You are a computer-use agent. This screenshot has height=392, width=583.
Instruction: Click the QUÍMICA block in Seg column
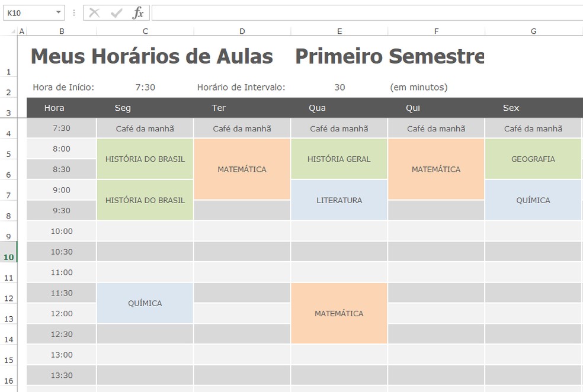145,303
